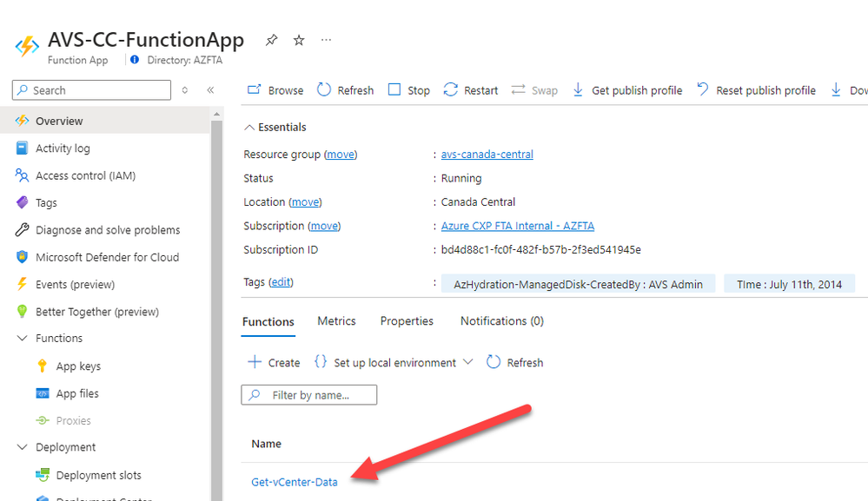This screenshot has width=868, height=501.
Task: Refresh the functions list
Action: coord(515,363)
